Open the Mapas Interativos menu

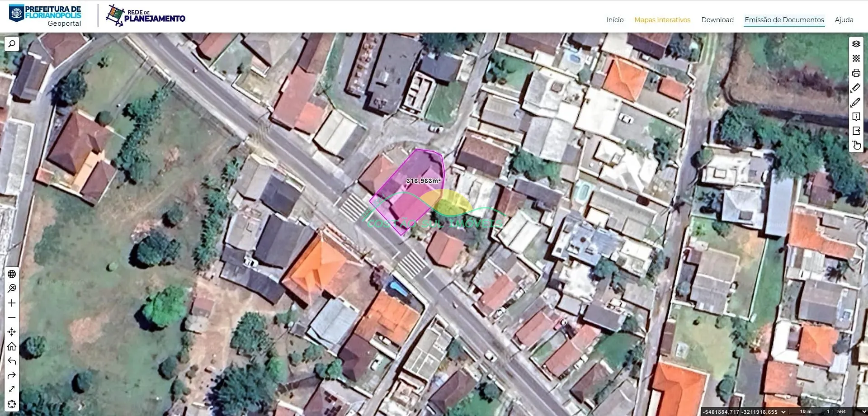[x=662, y=20]
